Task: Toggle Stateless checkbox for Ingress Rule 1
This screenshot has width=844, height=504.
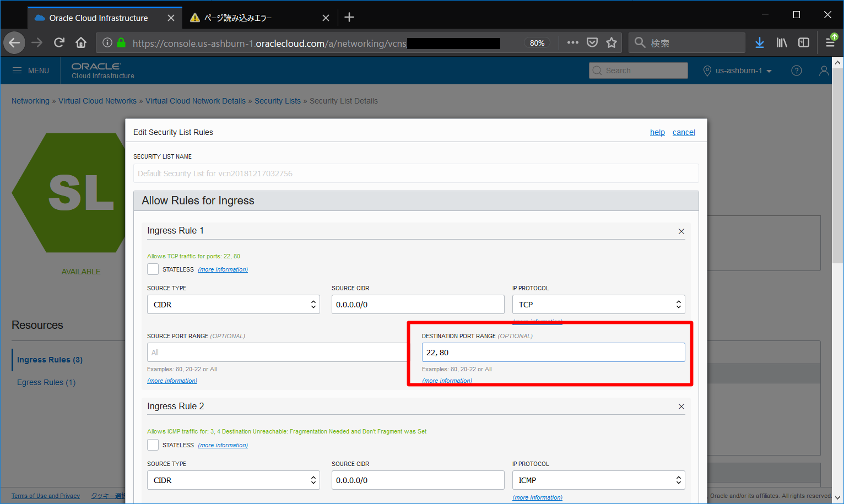Action: [x=153, y=269]
